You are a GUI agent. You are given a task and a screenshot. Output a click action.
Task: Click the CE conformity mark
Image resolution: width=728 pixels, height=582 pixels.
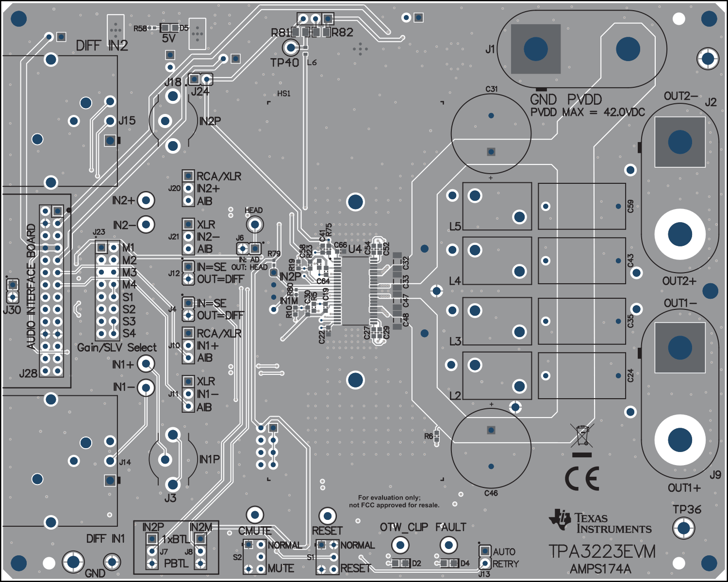(x=582, y=479)
